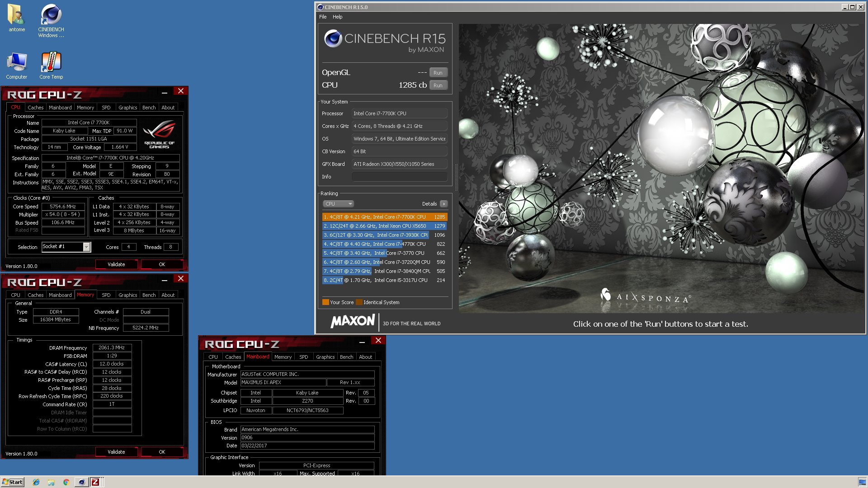Switch to Graphics tab in top CPU-Z
This screenshot has width=868, height=488.
coord(128,108)
